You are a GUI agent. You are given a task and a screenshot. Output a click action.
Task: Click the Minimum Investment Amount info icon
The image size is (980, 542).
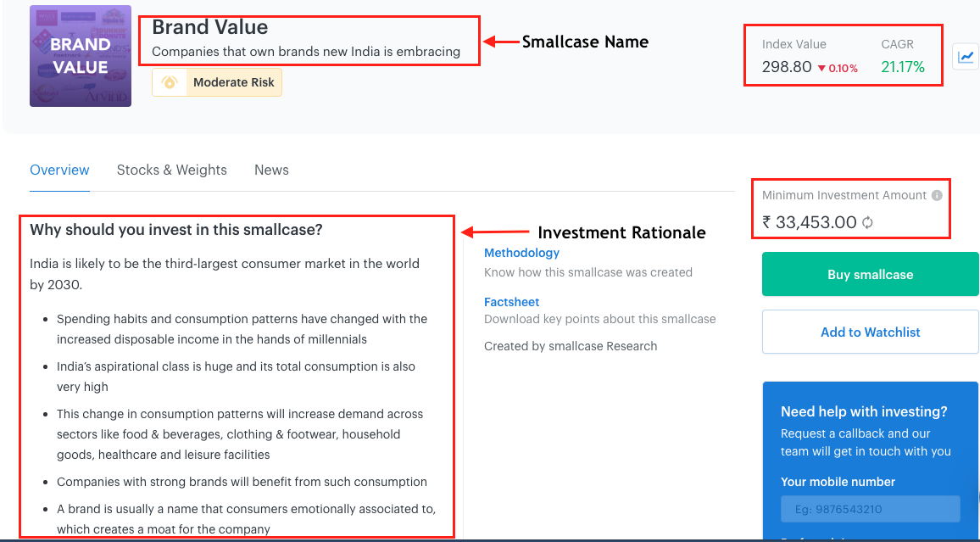point(937,195)
